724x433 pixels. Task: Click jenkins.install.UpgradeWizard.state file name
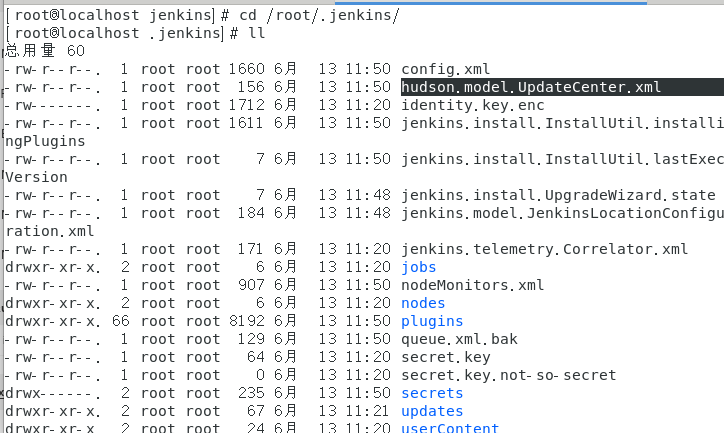coord(558,195)
